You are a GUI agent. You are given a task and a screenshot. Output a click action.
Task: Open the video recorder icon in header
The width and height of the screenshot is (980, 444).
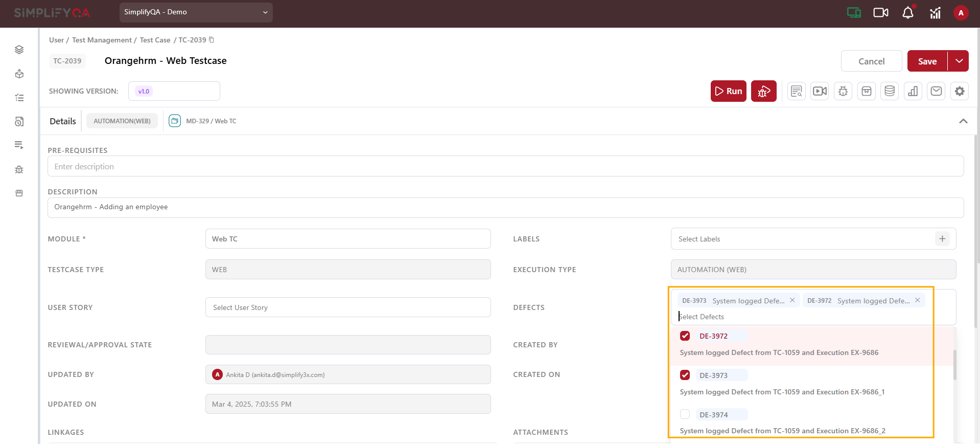880,13
